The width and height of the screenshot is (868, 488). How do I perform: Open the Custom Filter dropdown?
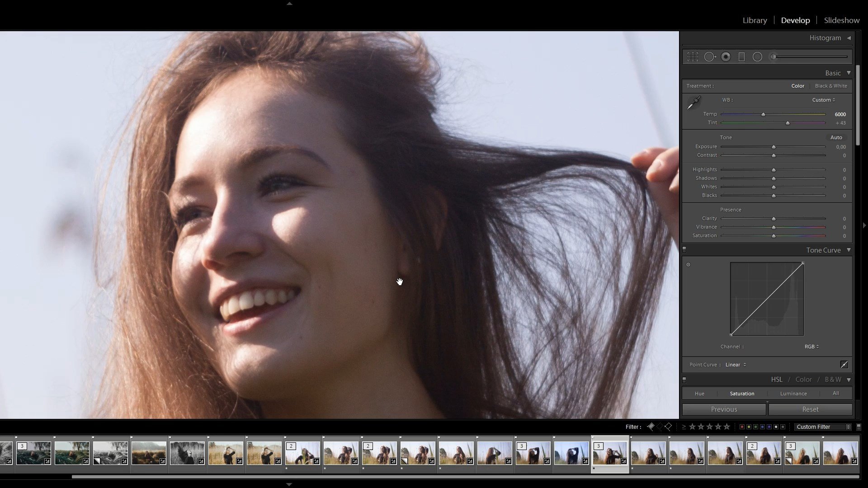click(823, 427)
